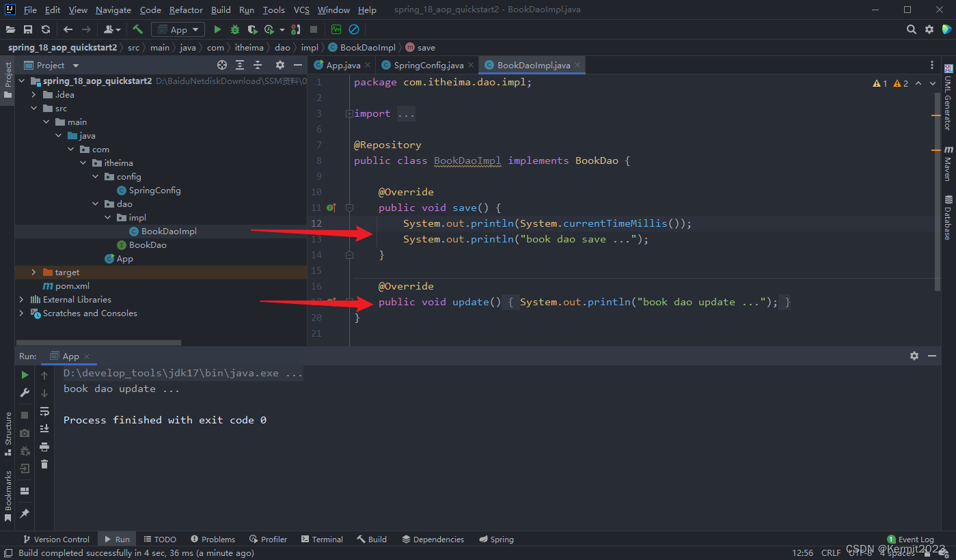Click the Open folder icon in main toolbar

[x=10, y=29]
